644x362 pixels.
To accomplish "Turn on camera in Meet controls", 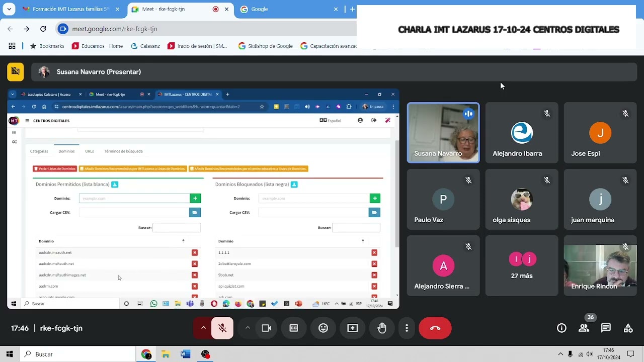I will tap(267, 328).
